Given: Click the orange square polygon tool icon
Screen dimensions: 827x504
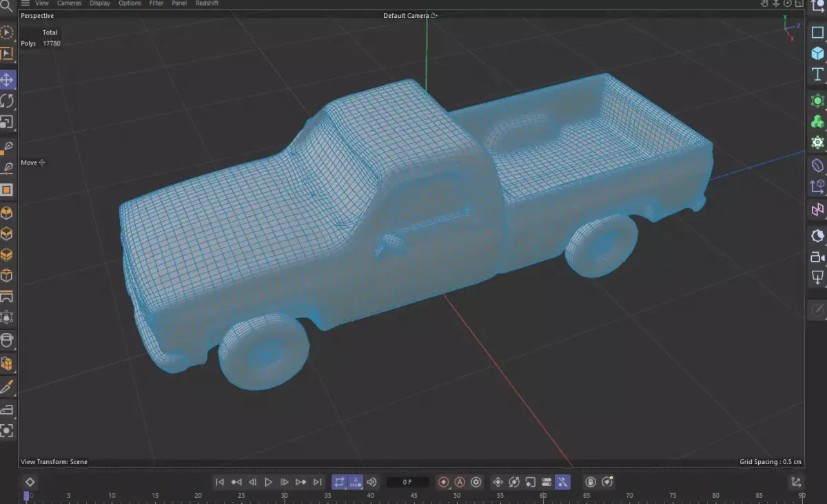Looking at the screenshot, I should point(7,189).
